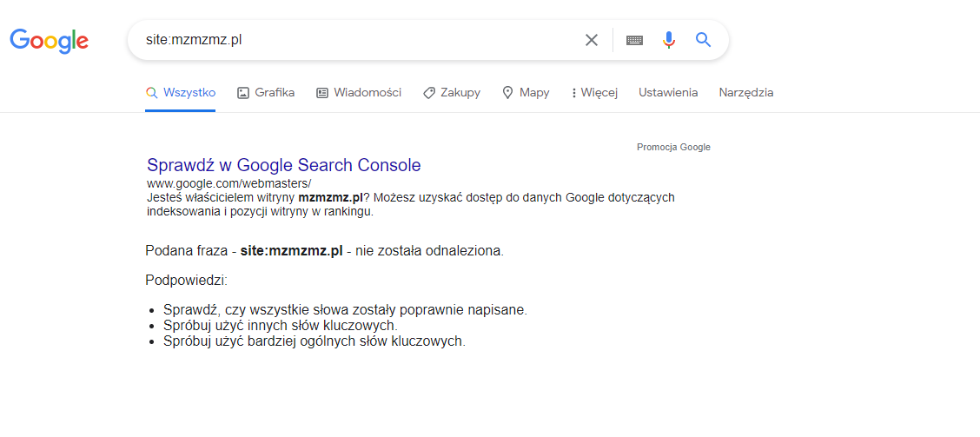Screen dimensions: 980x437
Task: Click the 'Podana fraza' not found message
Action: (x=324, y=251)
